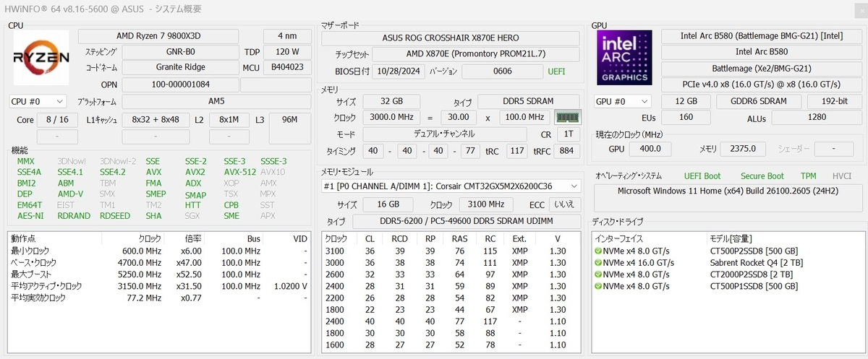Click the 最大ブースト 5250.0 MHz row
This screenshot has height=359, width=868.
tap(160, 274)
